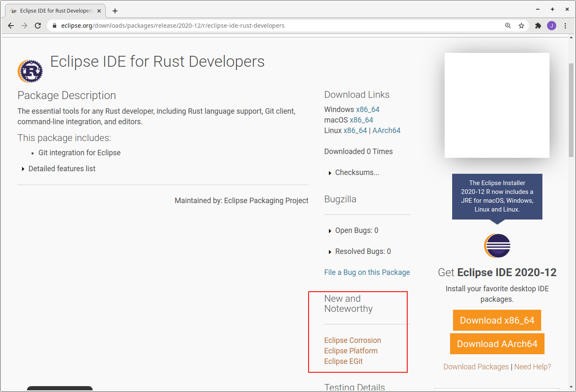The width and height of the screenshot is (576, 392).
Task: Open a new browser tab
Action: (115, 11)
